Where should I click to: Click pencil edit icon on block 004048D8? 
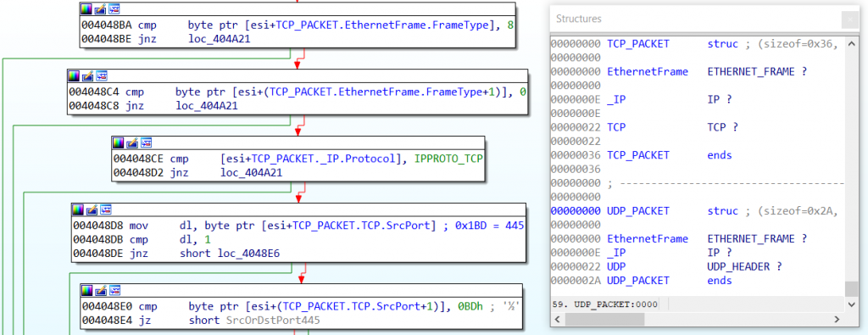point(92,209)
